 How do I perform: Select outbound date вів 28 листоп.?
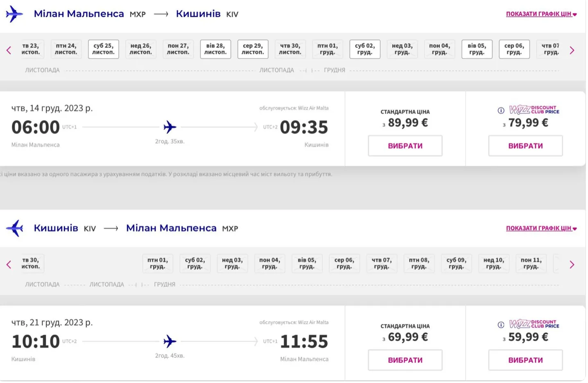[215, 49]
